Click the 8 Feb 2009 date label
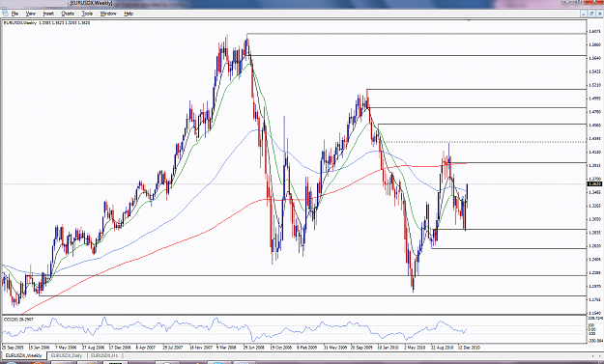Image resolution: width=604 pixels, height=364 pixels. 307,347
